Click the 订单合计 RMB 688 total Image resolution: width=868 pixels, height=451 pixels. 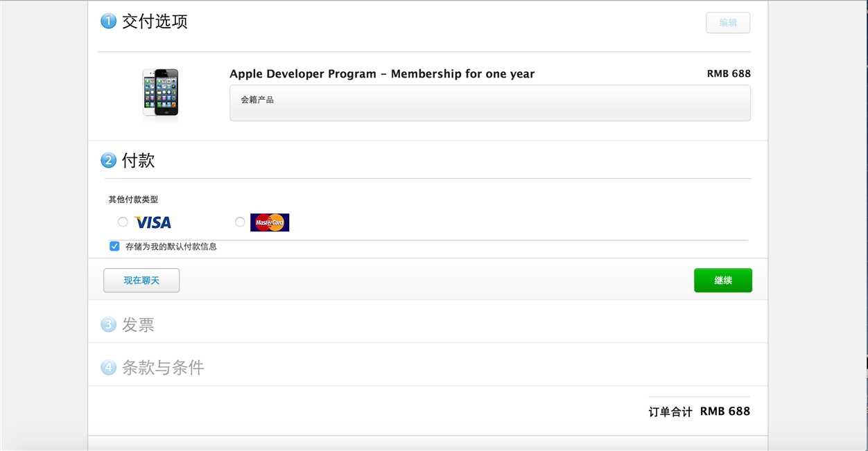click(700, 412)
